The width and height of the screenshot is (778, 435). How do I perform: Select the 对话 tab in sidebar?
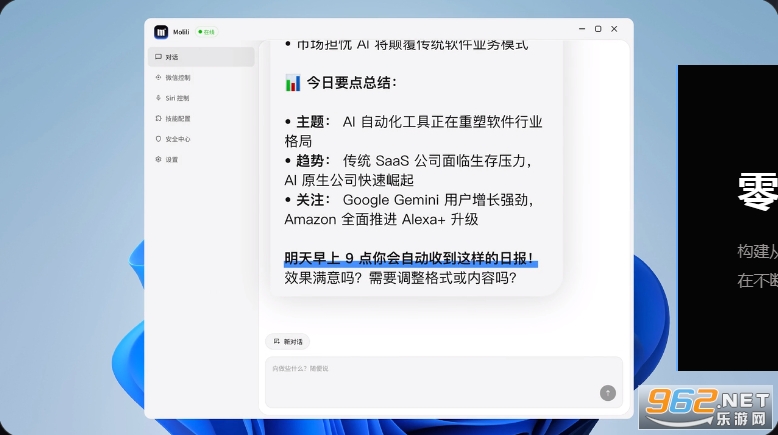pos(201,57)
